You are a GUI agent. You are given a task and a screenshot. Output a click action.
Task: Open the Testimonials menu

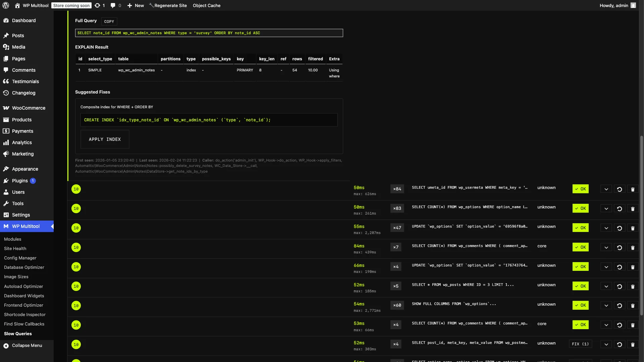[27, 81]
